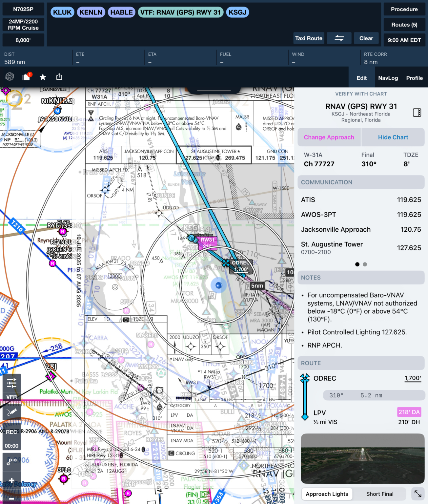This screenshot has width=428, height=504.
Task: Tap the reverse route arrows icon
Action: click(339, 38)
